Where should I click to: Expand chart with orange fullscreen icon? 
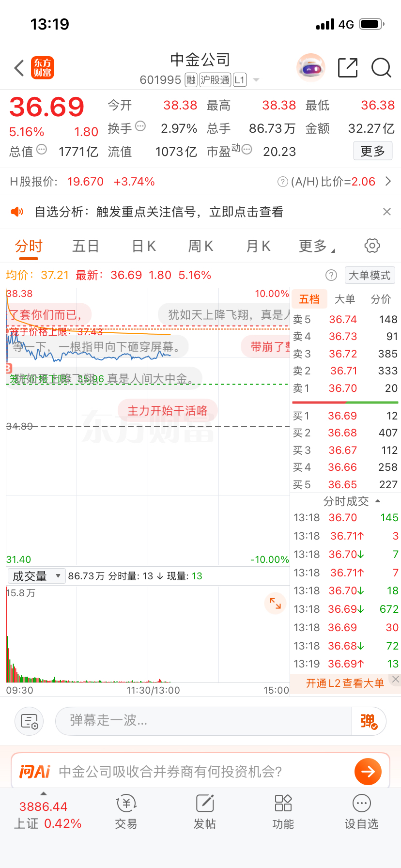(x=275, y=603)
